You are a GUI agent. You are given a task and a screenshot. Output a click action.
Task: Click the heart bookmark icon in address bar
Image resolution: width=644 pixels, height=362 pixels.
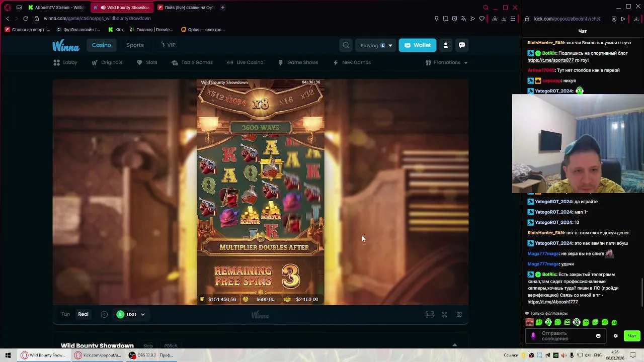coord(481,19)
